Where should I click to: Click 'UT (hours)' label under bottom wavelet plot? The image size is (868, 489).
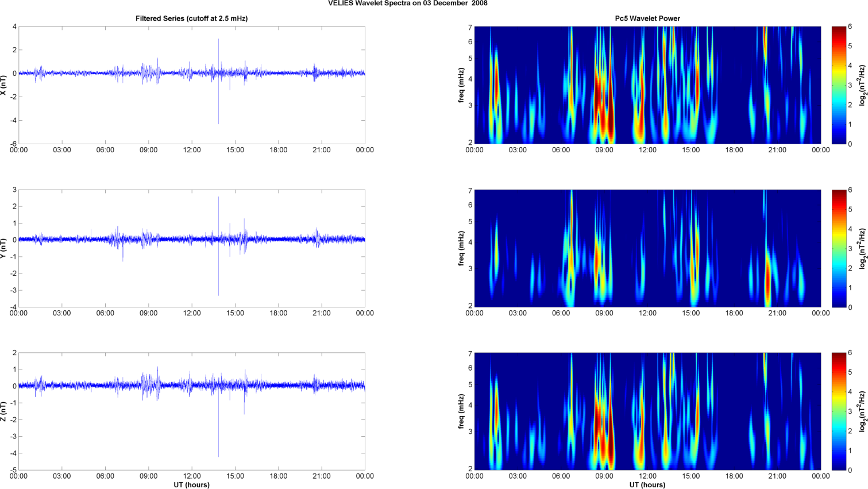(x=647, y=485)
